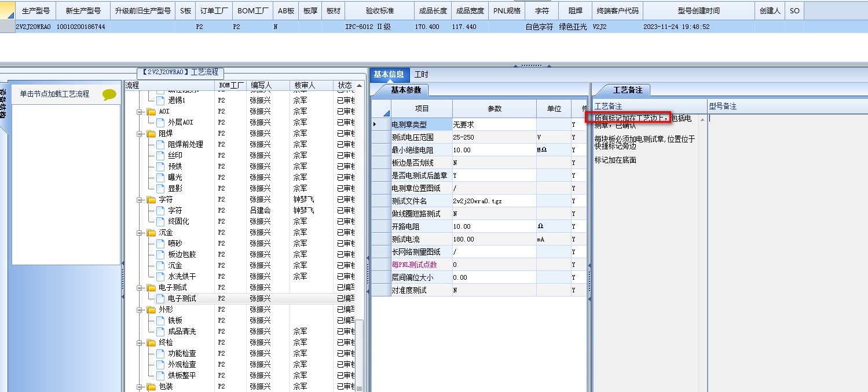Click the 丝印 document icon
The image size is (868, 392).
[x=161, y=156]
